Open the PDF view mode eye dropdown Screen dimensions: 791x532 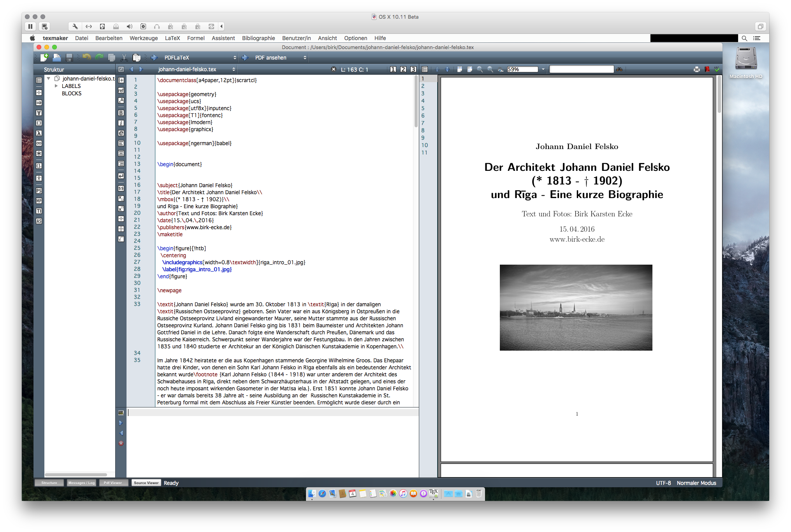501,69
